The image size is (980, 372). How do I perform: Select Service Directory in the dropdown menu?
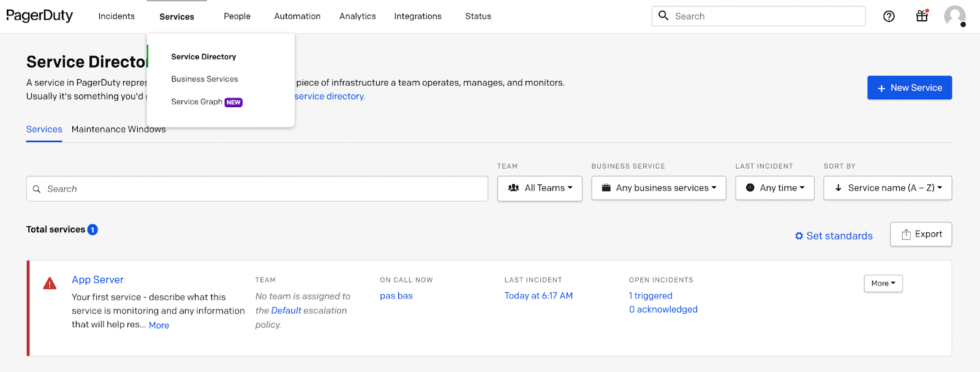tap(203, 57)
